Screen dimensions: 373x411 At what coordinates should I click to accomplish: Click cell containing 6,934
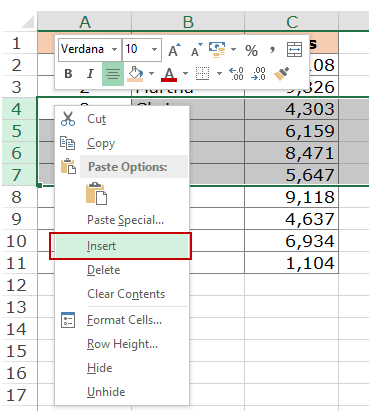(x=292, y=241)
